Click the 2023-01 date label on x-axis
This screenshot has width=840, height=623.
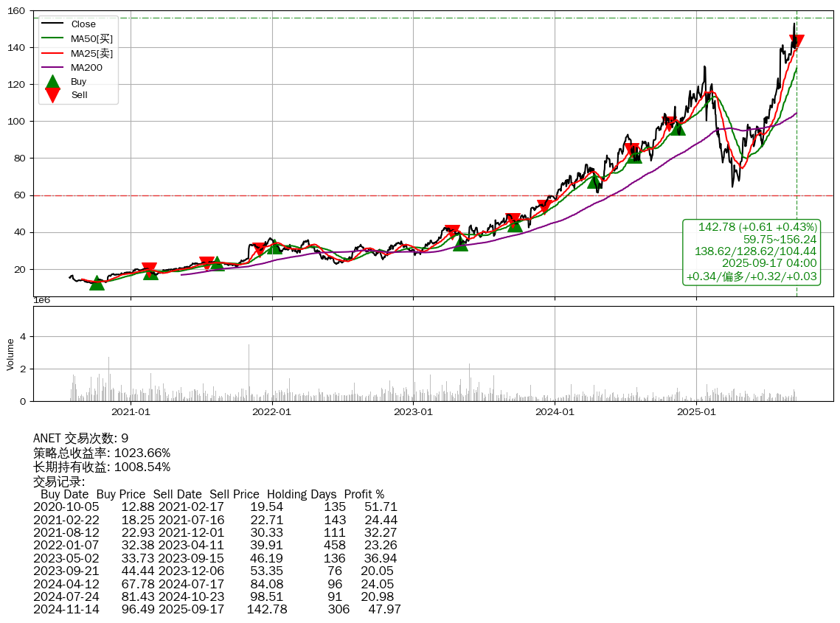pyautogui.click(x=414, y=411)
